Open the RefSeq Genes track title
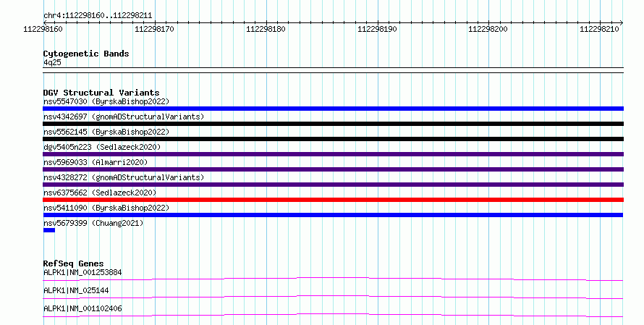This screenshot has height=325, width=644. [x=73, y=263]
